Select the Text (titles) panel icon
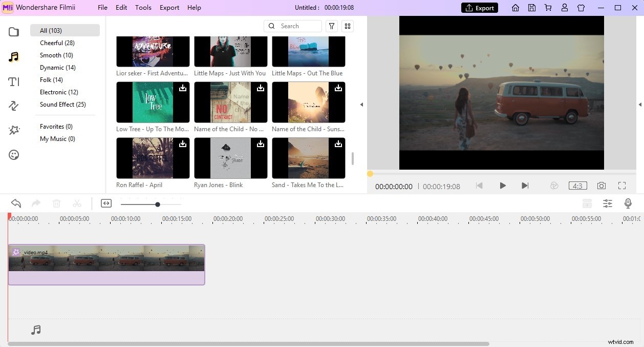644x347 pixels. 13,81
